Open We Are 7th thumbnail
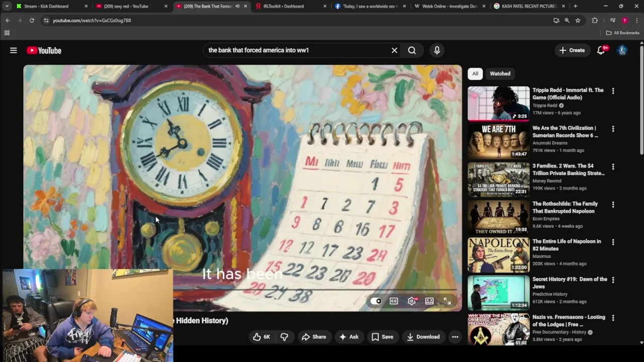This screenshot has height=362, width=644. (499, 142)
